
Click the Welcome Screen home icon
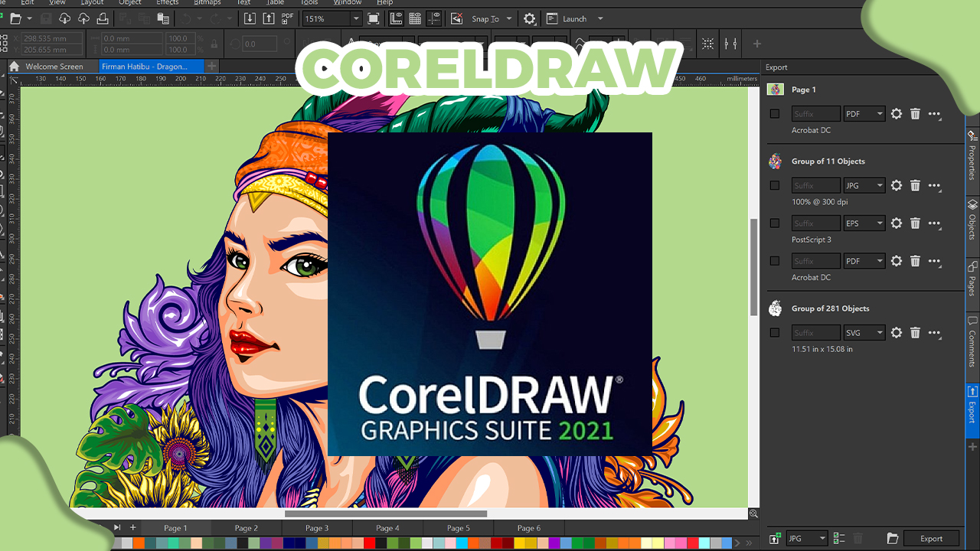(14, 67)
